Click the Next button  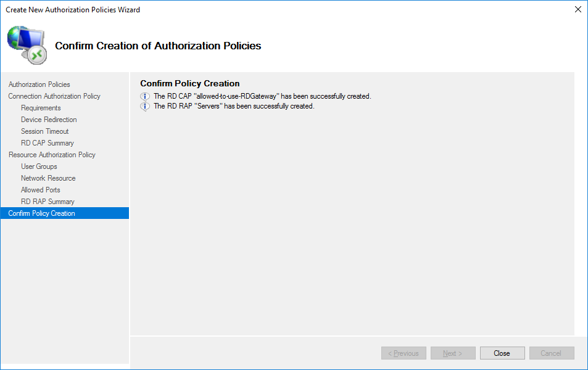tap(453, 353)
